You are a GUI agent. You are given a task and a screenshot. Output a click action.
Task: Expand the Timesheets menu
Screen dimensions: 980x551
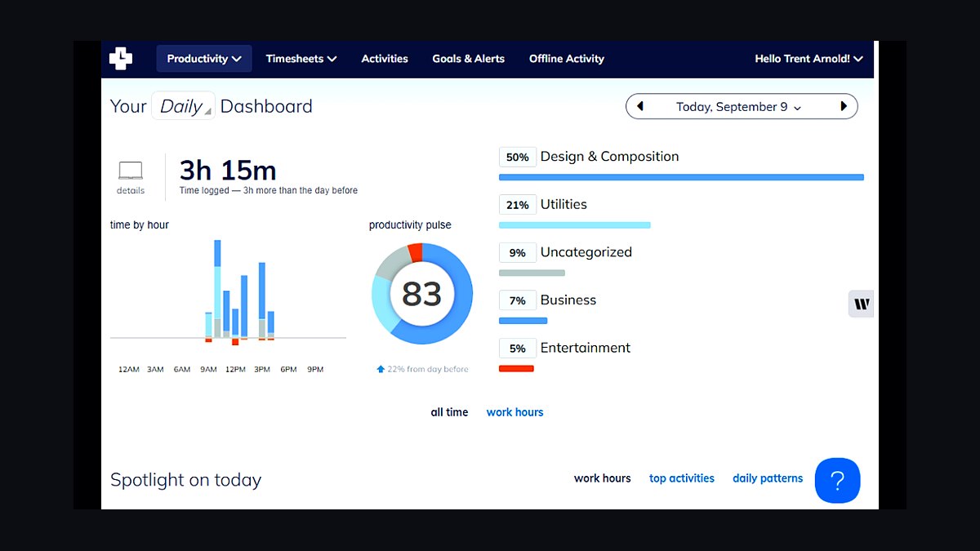(x=301, y=59)
